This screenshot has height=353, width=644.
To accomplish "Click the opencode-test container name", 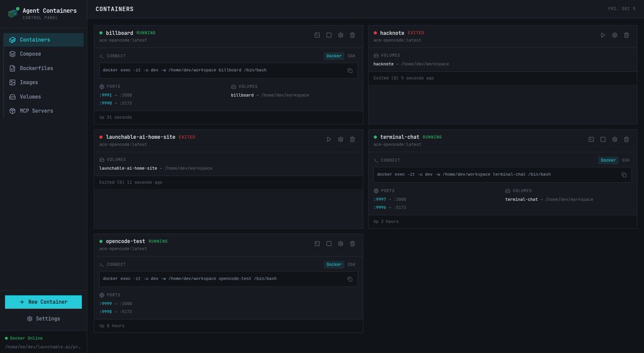I will (126, 241).
